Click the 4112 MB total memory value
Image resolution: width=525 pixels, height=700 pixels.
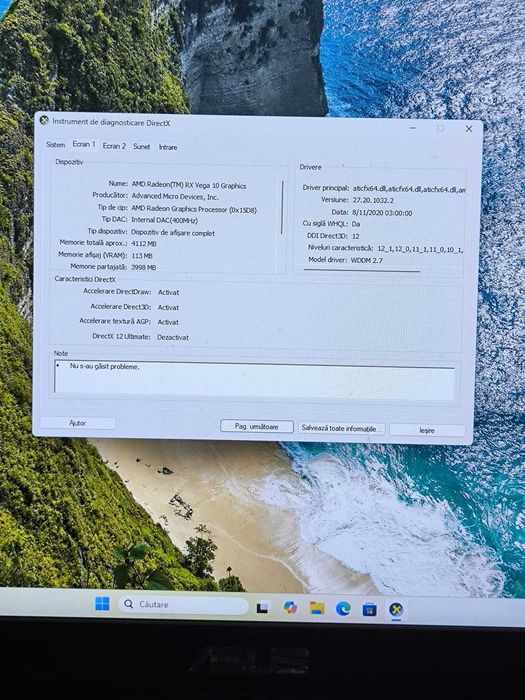tap(144, 244)
